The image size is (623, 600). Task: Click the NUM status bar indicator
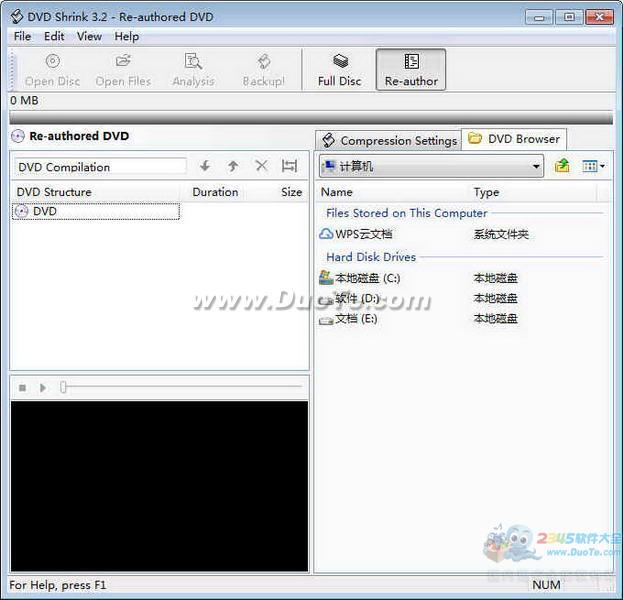(546, 585)
